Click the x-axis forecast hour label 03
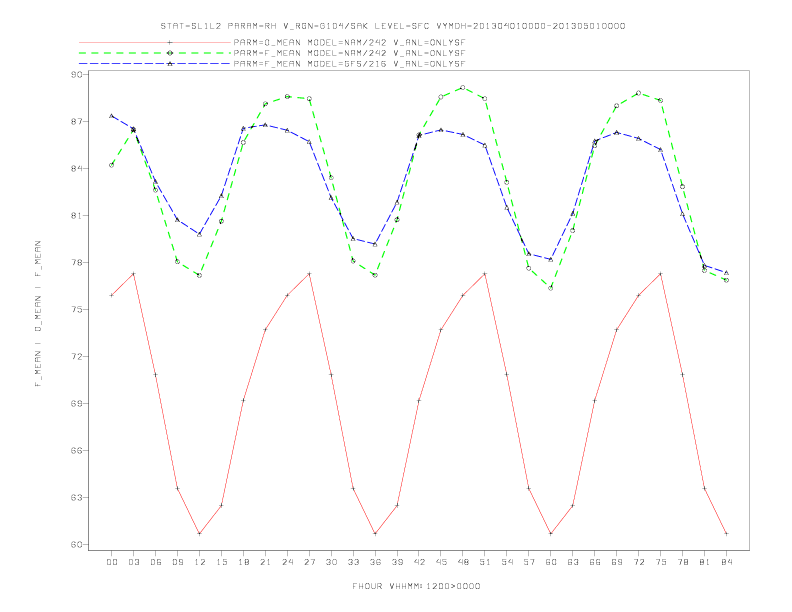The height and width of the screenshot is (612, 792). click(133, 562)
